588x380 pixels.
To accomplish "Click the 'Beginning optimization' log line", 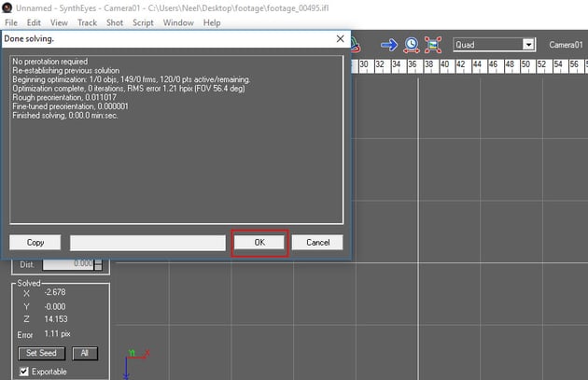I will point(132,79).
